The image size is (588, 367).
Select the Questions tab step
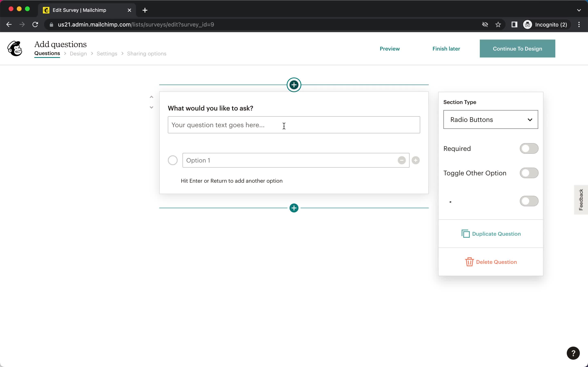[x=47, y=54]
